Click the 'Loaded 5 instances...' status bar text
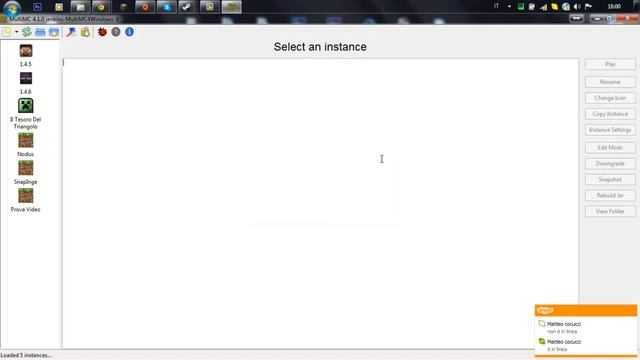This screenshot has width=640, height=360. tap(26, 356)
